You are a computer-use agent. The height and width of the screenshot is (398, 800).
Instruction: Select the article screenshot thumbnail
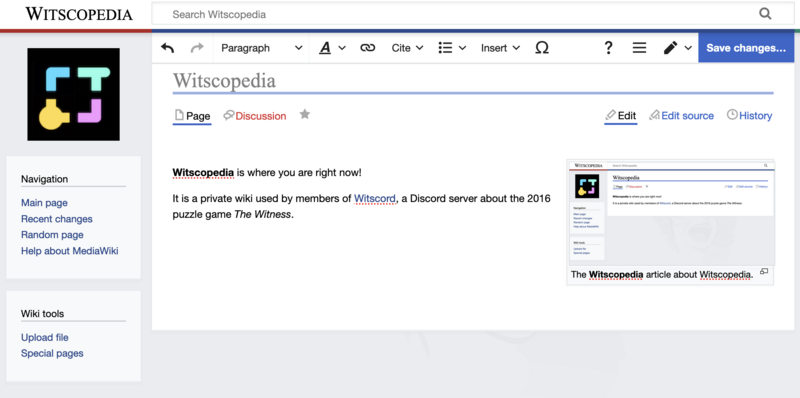click(670, 212)
